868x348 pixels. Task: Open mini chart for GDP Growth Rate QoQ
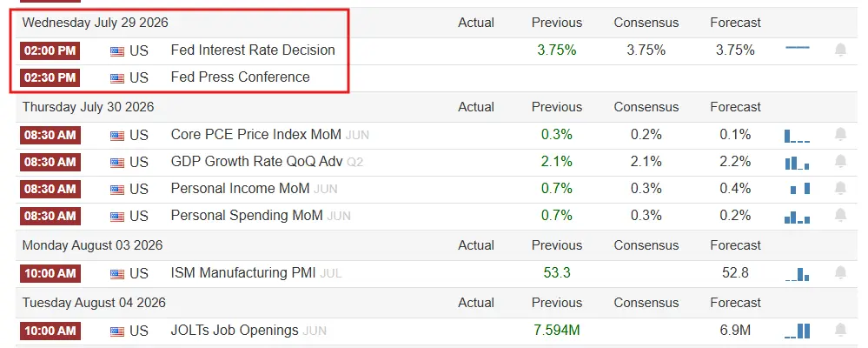click(x=797, y=163)
